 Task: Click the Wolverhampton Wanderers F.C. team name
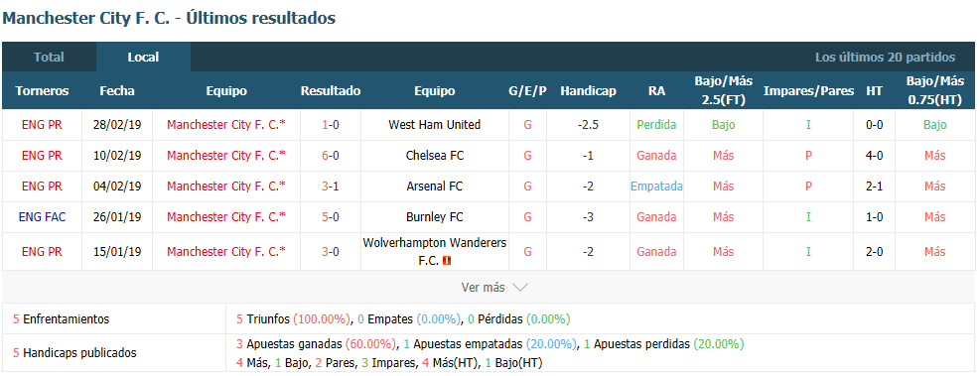[x=434, y=251]
